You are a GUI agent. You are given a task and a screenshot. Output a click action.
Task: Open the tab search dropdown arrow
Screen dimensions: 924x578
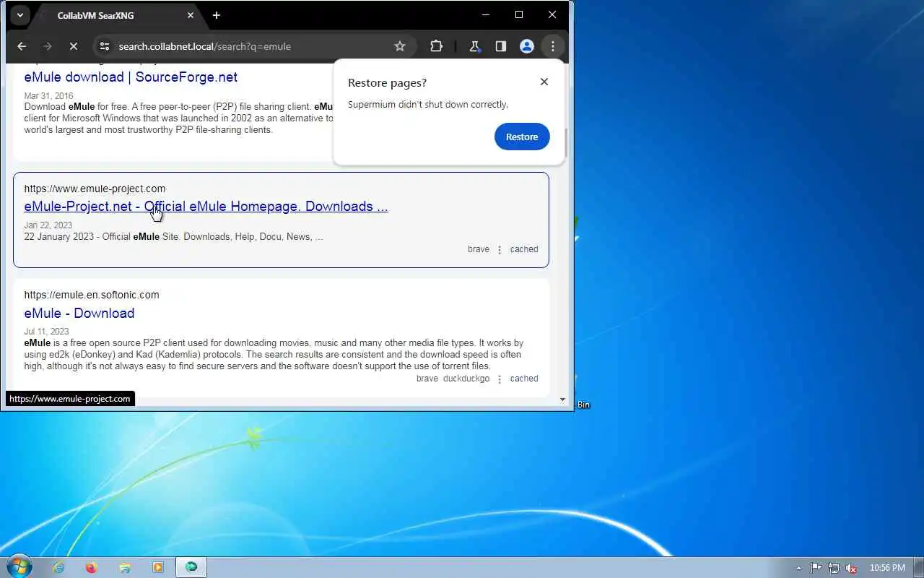point(19,14)
